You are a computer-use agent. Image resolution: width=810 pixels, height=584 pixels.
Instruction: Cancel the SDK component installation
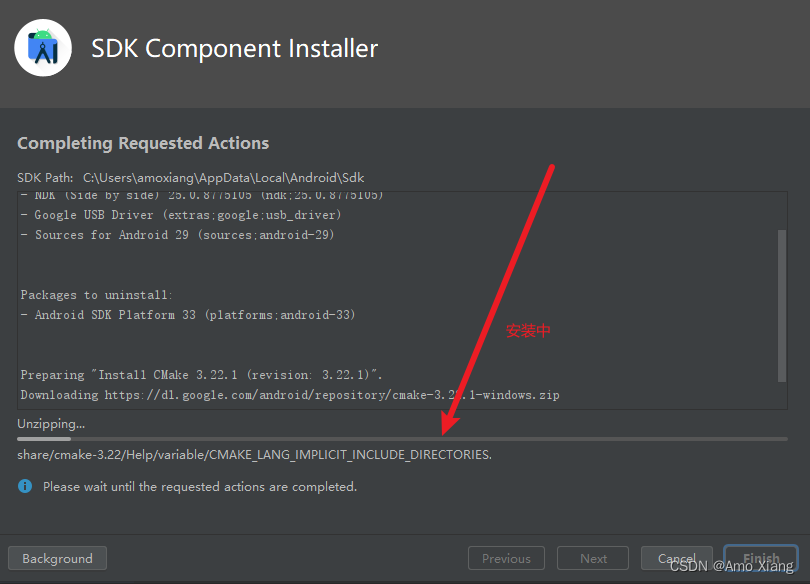(677, 558)
